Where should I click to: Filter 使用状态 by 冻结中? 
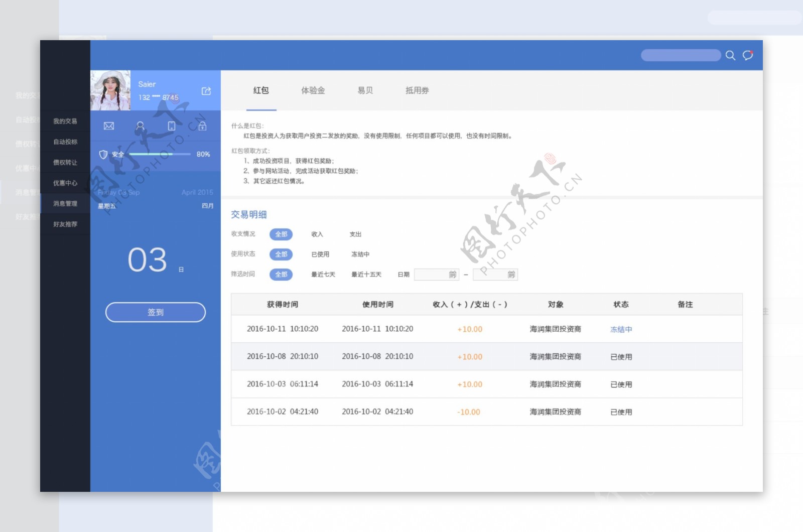tap(360, 254)
